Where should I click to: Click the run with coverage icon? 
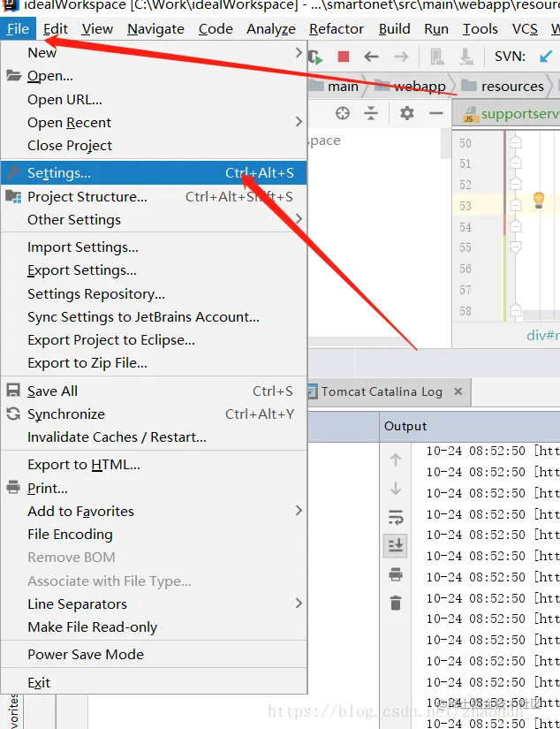click(x=315, y=57)
